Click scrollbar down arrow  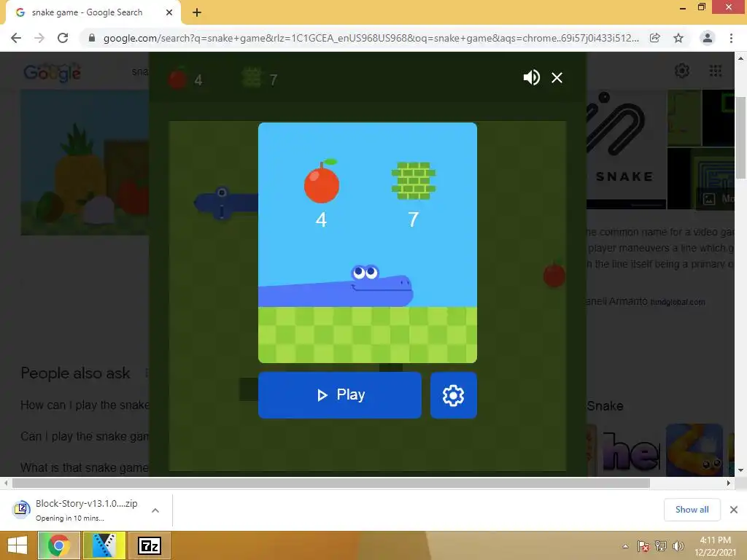coord(740,470)
